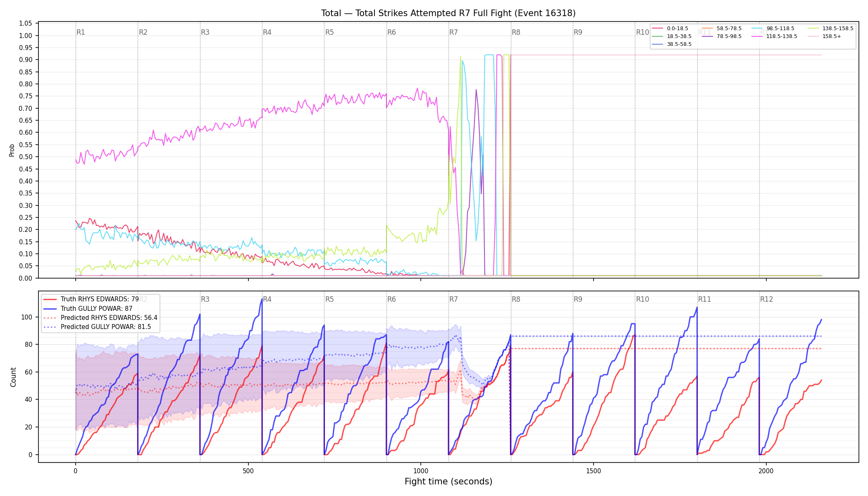Viewport: 868px width, 496px height.
Task: Select the 0.25 tick label on the Prob axis
Action: [x=26, y=218]
